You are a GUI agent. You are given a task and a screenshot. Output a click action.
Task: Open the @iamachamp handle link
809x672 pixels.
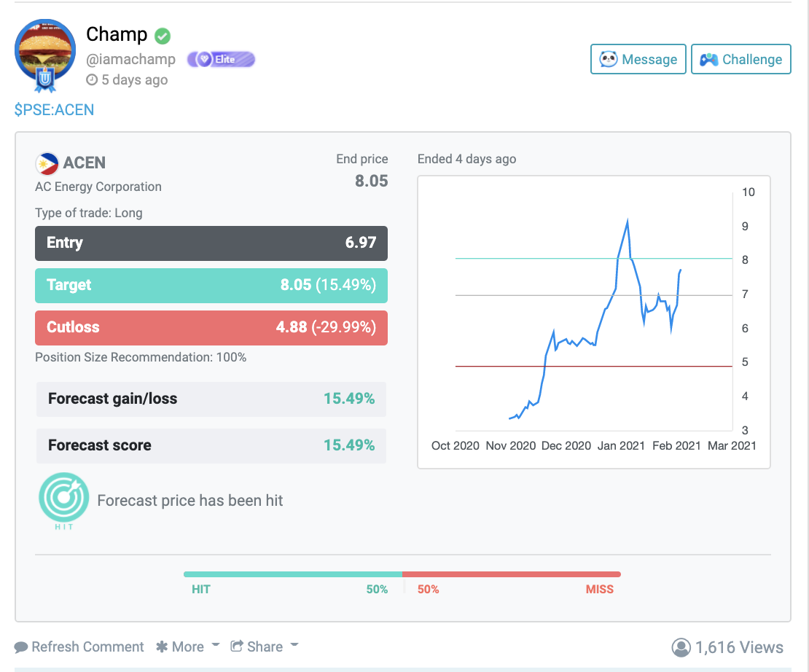point(131,59)
